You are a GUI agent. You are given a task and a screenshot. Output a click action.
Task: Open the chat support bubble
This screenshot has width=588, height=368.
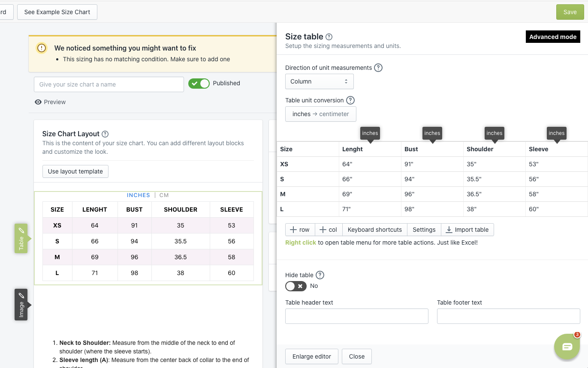click(567, 347)
